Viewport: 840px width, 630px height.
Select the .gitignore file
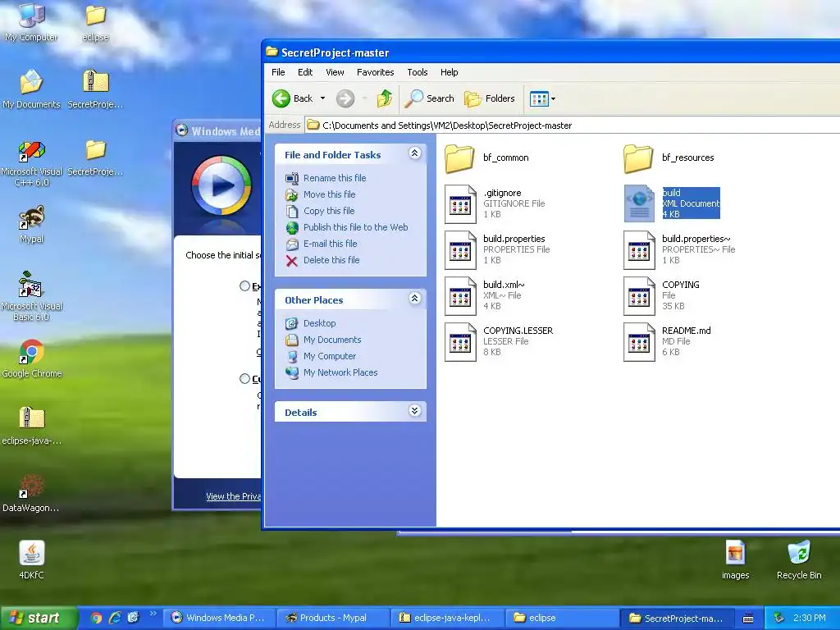click(495, 204)
